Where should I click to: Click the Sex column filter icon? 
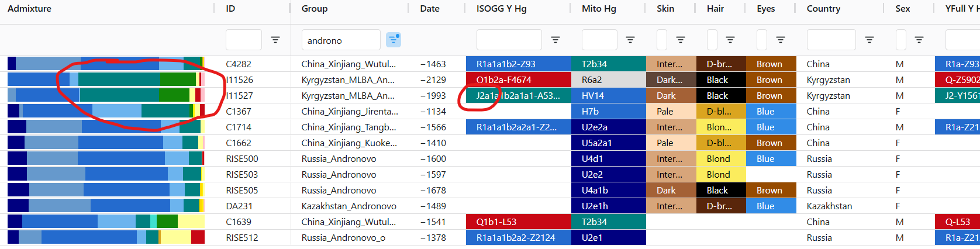click(x=919, y=40)
